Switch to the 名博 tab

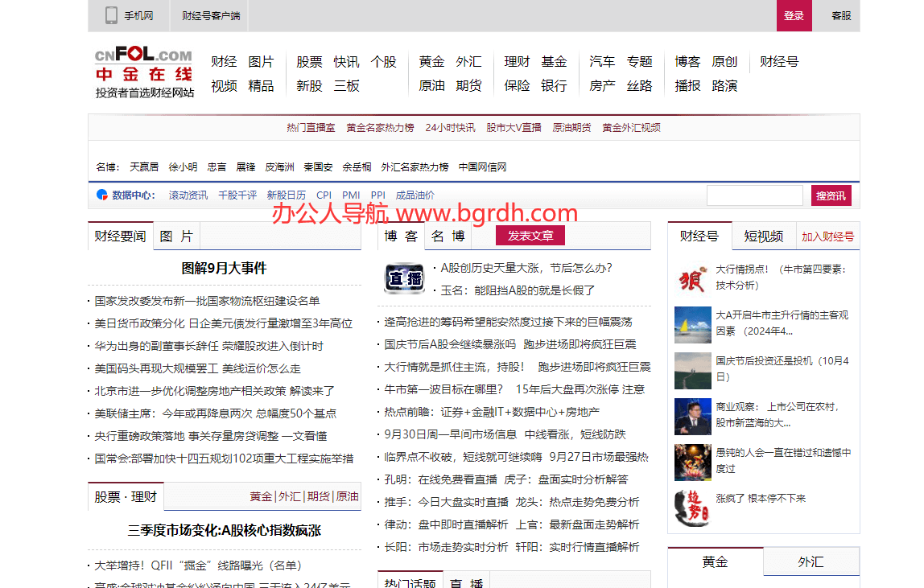point(451,235)
